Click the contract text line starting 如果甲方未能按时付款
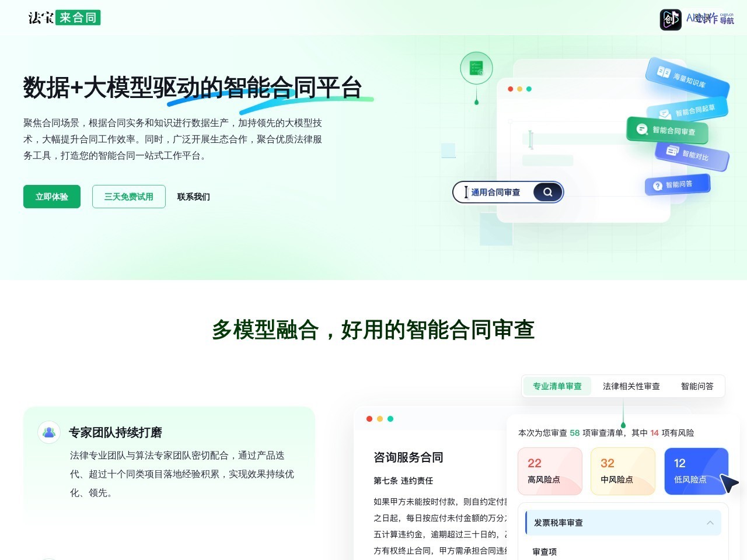 point(441,502)
